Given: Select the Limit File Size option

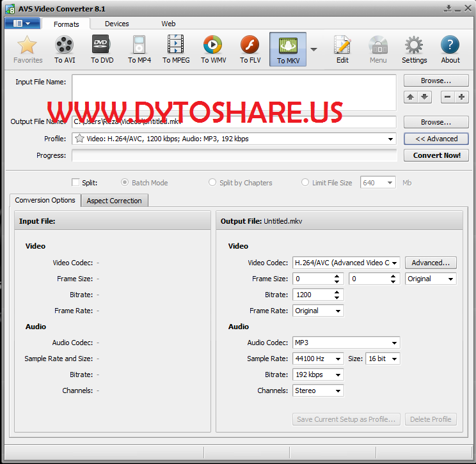Looking at the screenshot, I should coord(305,182).
